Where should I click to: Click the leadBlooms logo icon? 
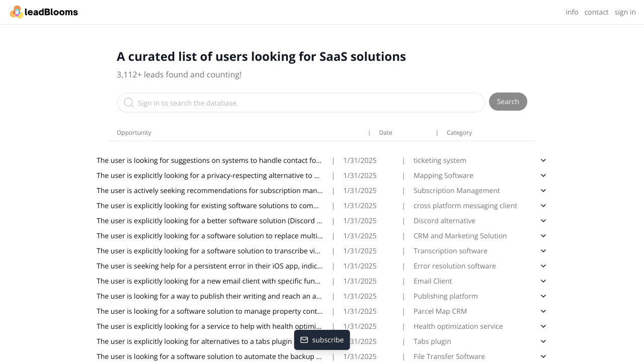click(x=17, y=12)
